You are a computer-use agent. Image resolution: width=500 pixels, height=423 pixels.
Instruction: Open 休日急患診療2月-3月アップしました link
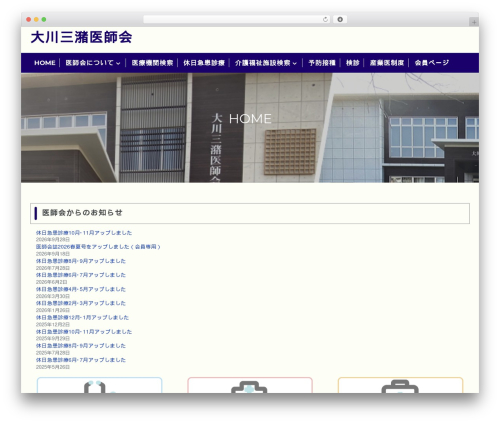click(81, 303)
